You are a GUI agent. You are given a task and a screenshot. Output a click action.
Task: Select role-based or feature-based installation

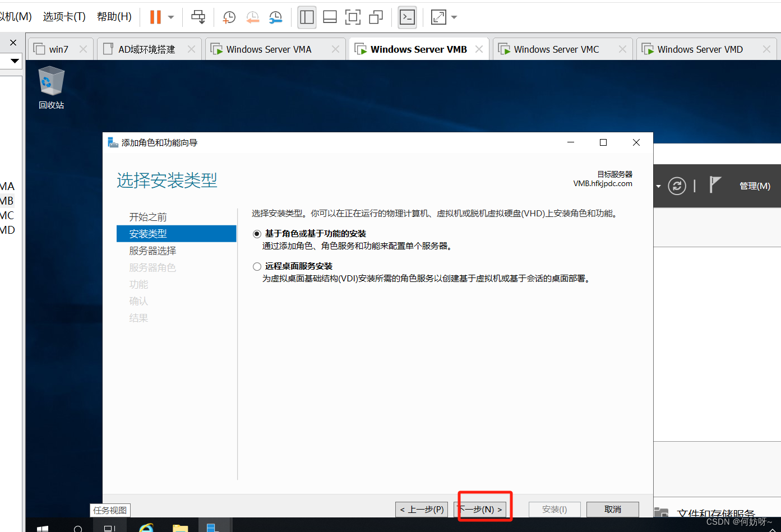pos(257,234)
